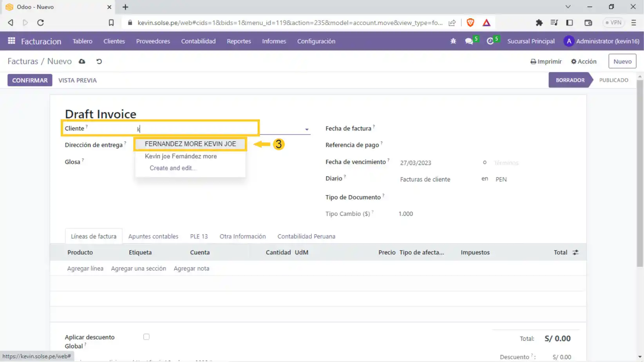Click the page vertical scrollbar
Viewport: 644px width, 362px height.
640,172
